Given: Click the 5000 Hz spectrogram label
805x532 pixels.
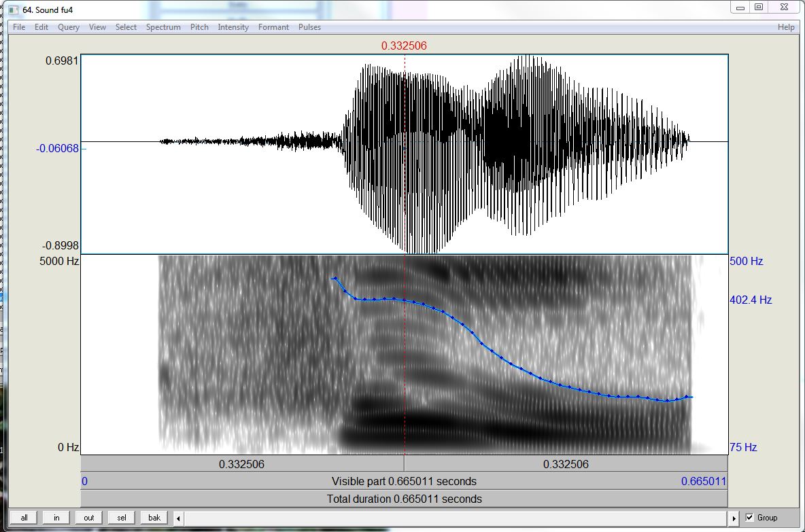Looking at the screenshot, I should 59,261.
